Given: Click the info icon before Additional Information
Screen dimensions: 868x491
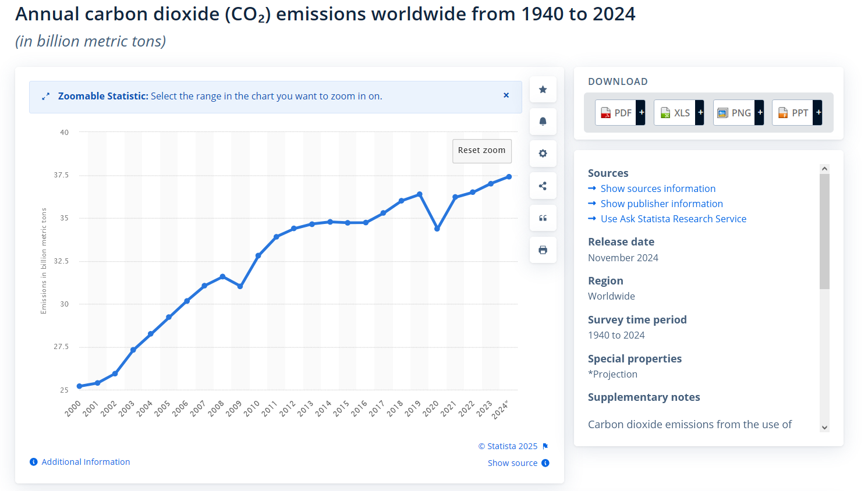Looking at the screenshot, I should click(34, 462).
